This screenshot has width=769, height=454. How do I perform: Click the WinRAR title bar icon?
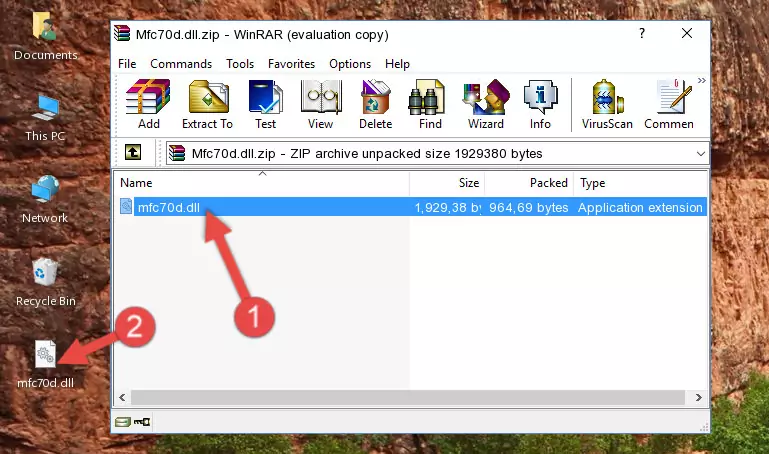122,34
